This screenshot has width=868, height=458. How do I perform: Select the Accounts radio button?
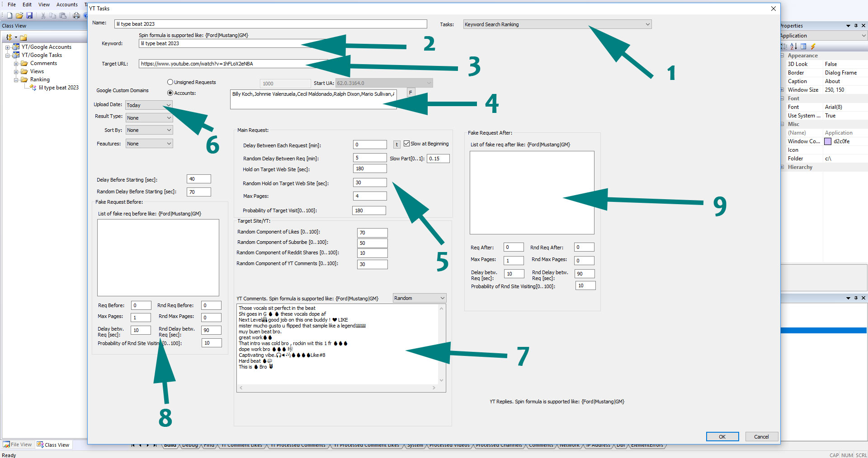click(x=170, y=93)
